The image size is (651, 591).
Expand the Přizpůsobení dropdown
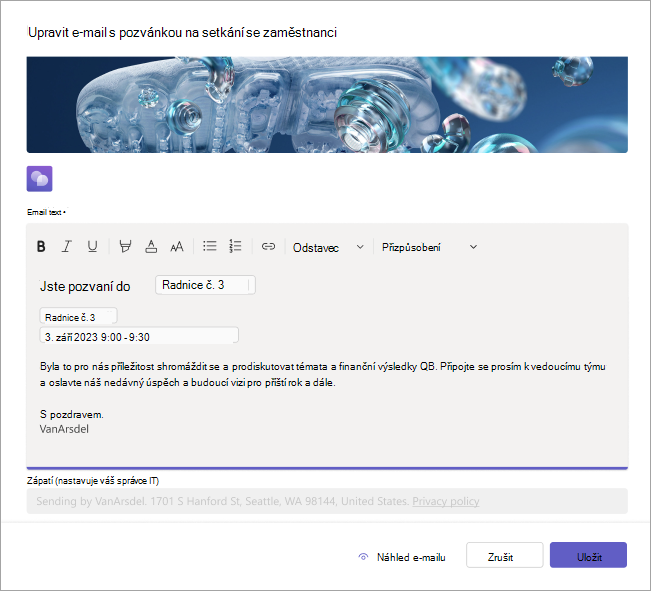[429, 247]
